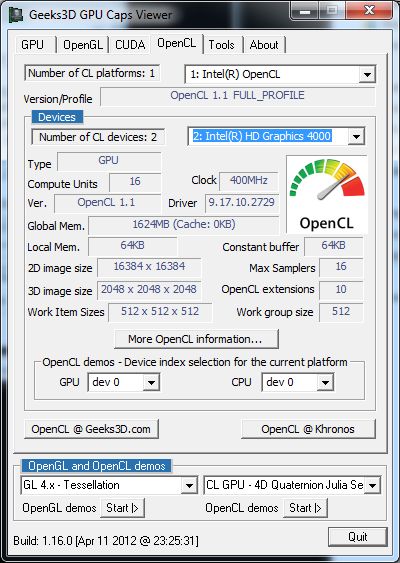
Task: Click the Clock value 400MHz
Action: [248, 181]
